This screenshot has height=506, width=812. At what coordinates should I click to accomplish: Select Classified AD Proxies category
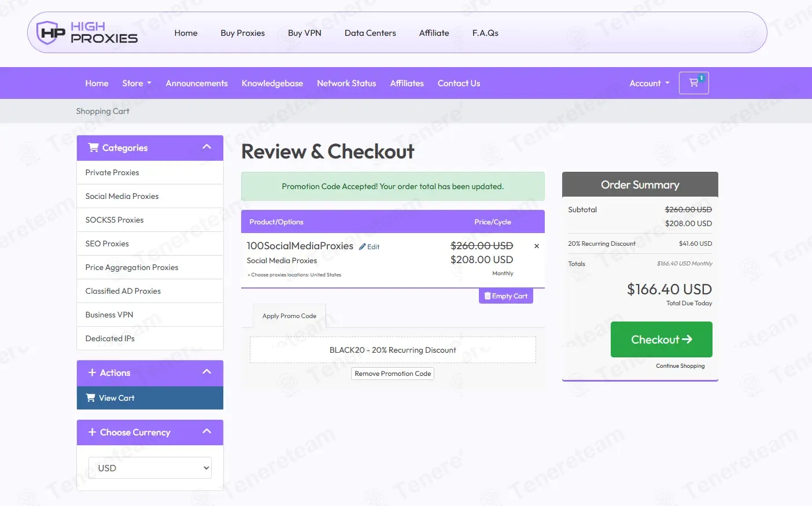(150, 291)
